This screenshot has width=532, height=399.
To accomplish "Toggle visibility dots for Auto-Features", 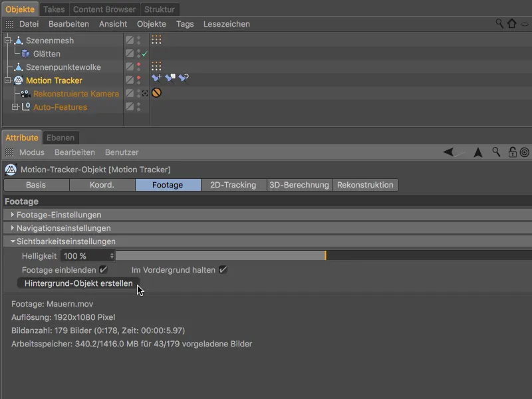I will tap(138, 107).
